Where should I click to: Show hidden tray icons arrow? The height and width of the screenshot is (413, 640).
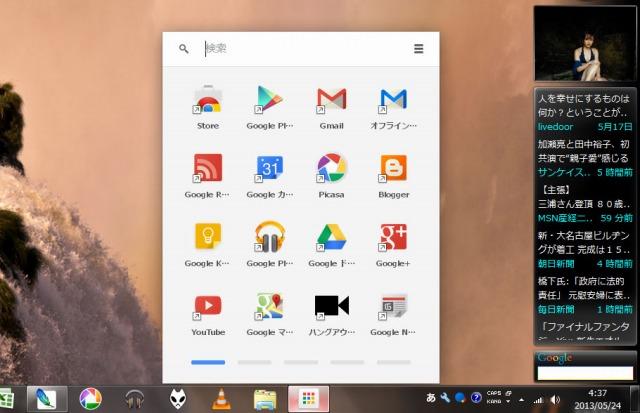coord(521,400)
